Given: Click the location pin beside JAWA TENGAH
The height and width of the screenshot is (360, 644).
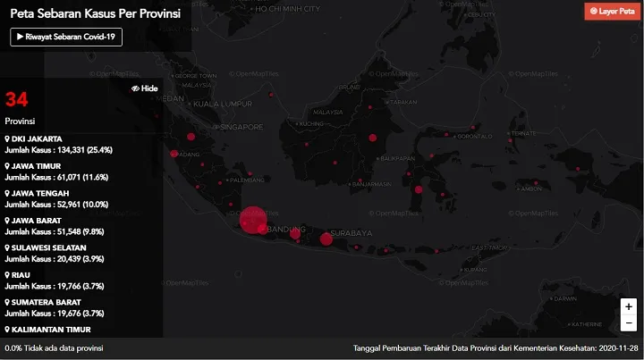Looking at the screenshot, I should 7,193.
